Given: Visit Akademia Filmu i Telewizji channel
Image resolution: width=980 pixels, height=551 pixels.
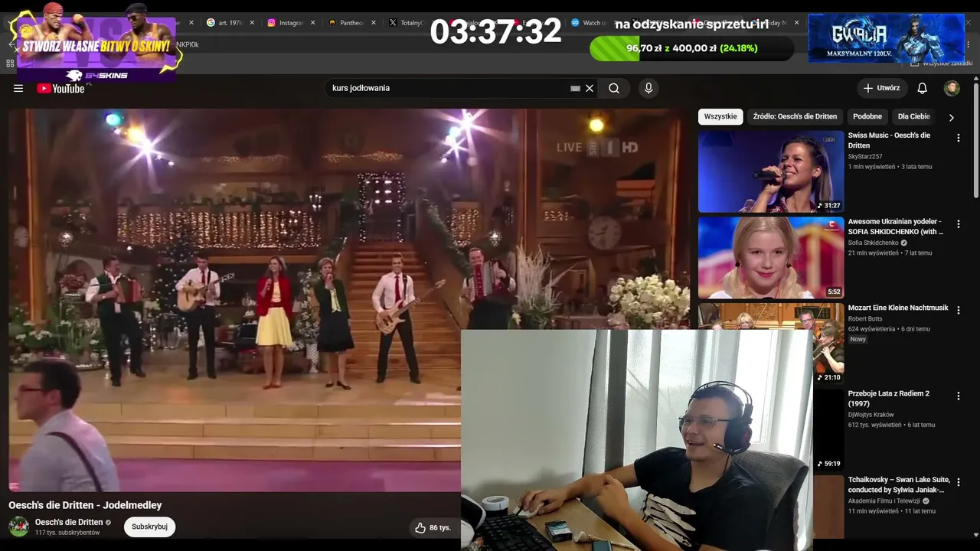Looking at the screenshot, I should click(884, 501).
